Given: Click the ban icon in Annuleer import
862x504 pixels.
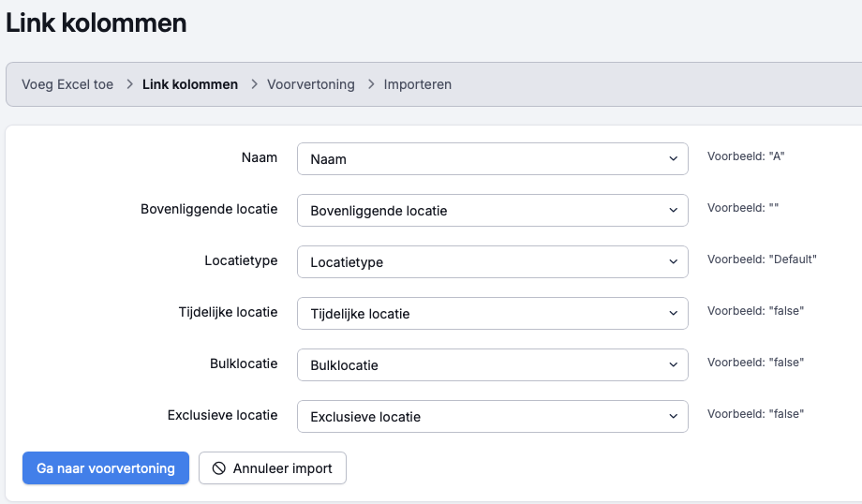Looking at the screenshot, I should [218, 468].
